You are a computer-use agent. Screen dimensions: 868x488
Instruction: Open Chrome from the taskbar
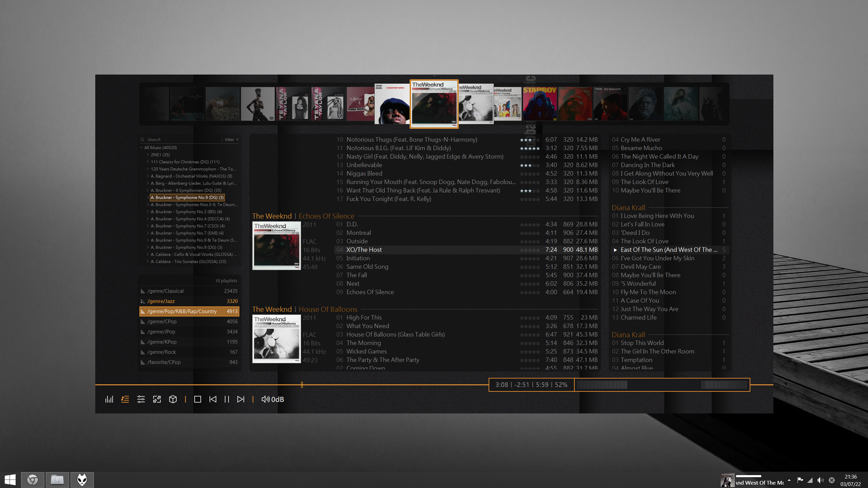[33, 480]
